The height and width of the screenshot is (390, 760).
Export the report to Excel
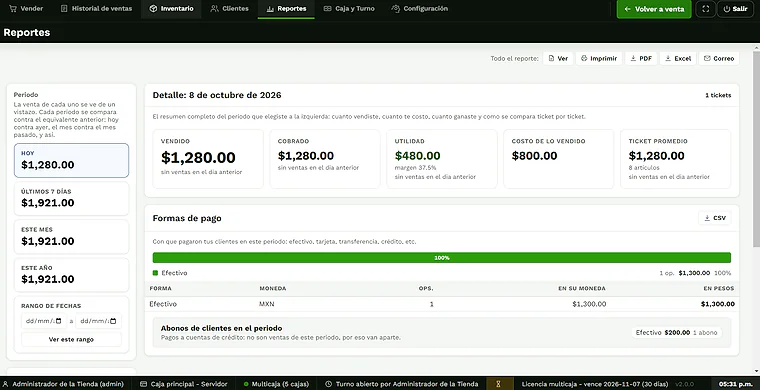point(678,58)
